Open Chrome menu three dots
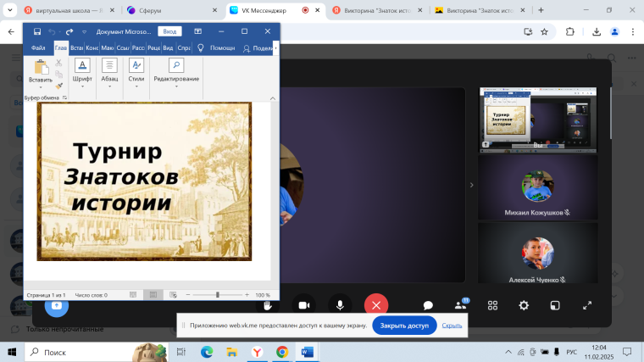Image resolution: width=644 pixels, height=362 pixels. [632, 31]
